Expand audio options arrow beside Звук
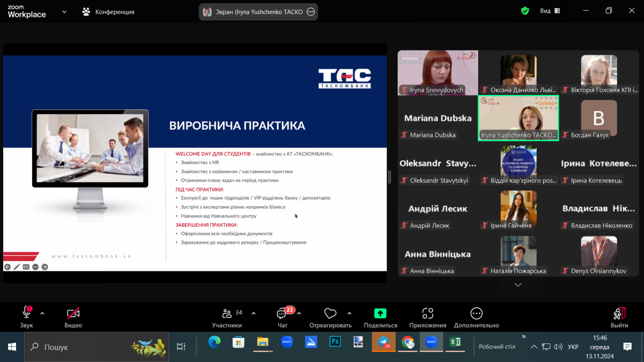This screenshot has height=362, width=644. (42, 313)
